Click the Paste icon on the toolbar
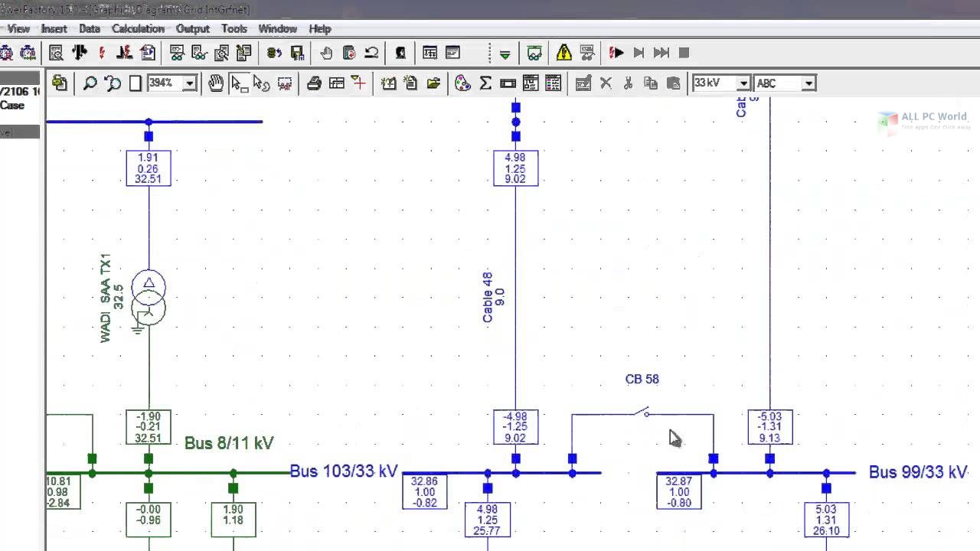Viewport: 980px width, 551px height. coord(674,83)
